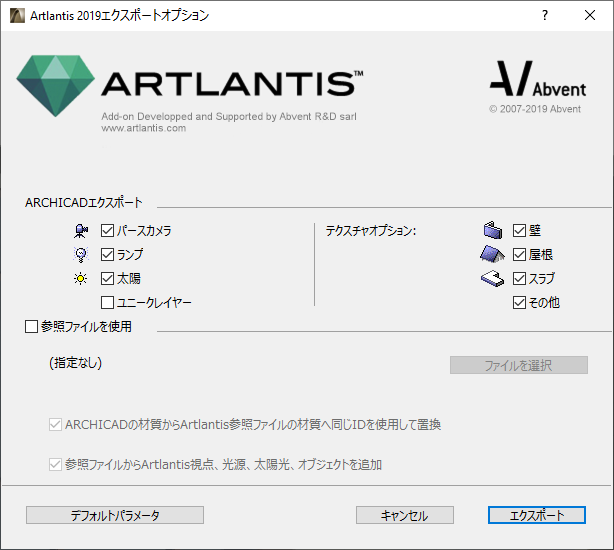
Task: Open help with the question mark button
Action: coord(545,15)
